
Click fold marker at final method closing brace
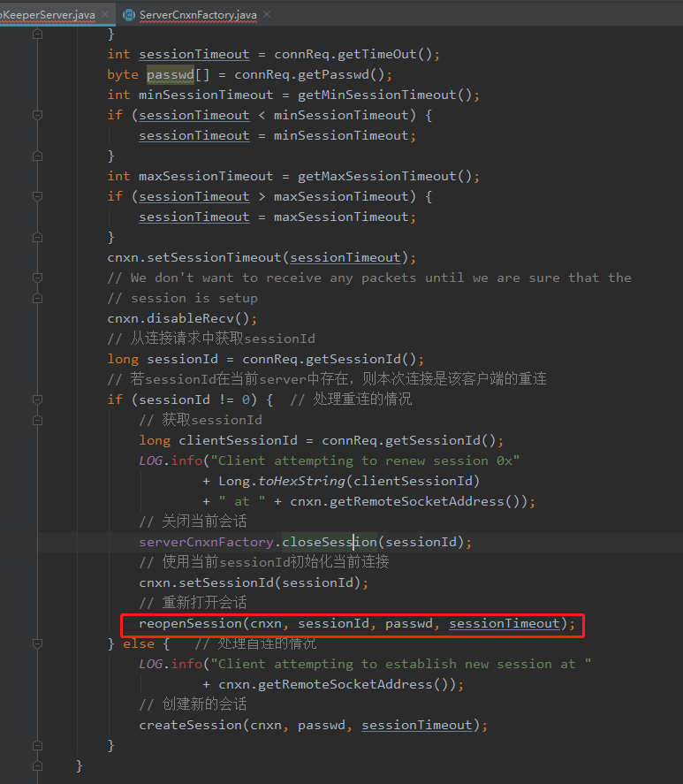[x=37, y=766]
